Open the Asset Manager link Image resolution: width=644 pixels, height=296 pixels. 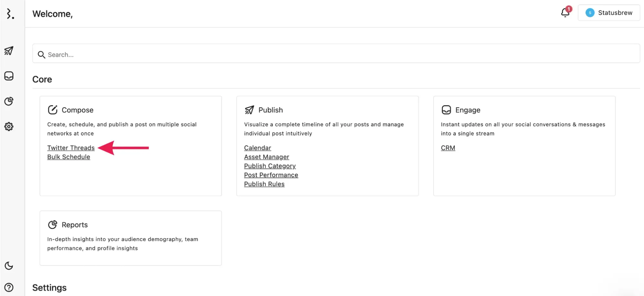click(267, 157)
